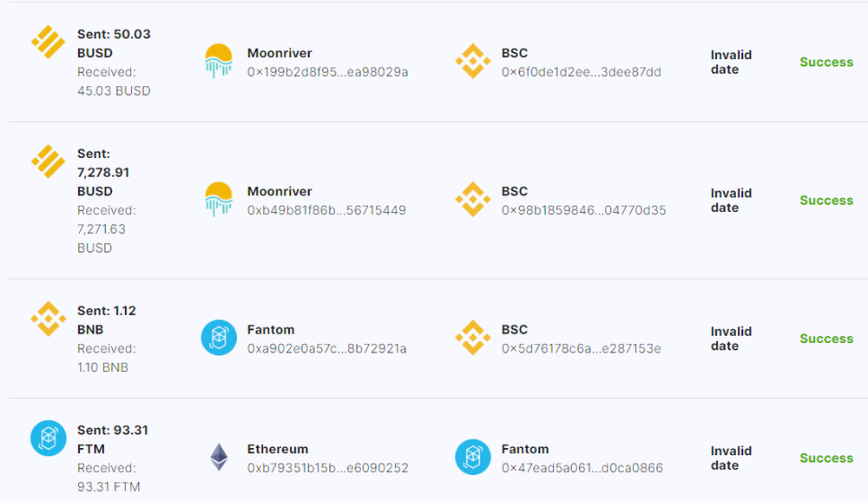The image size is (868, 501).
Task: Click the BSC network icon beside 0×6f0de1d2ee address
Action: 472,62
